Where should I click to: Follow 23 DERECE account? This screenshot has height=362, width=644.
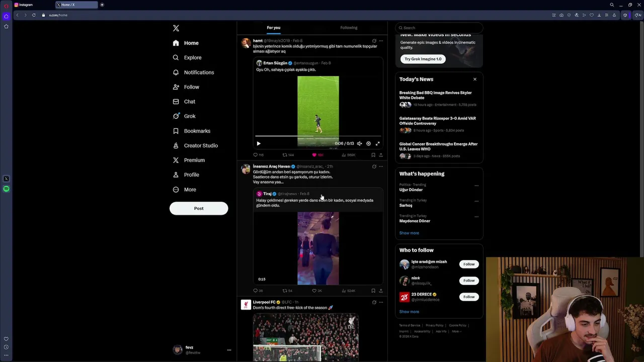coord(469,297)
